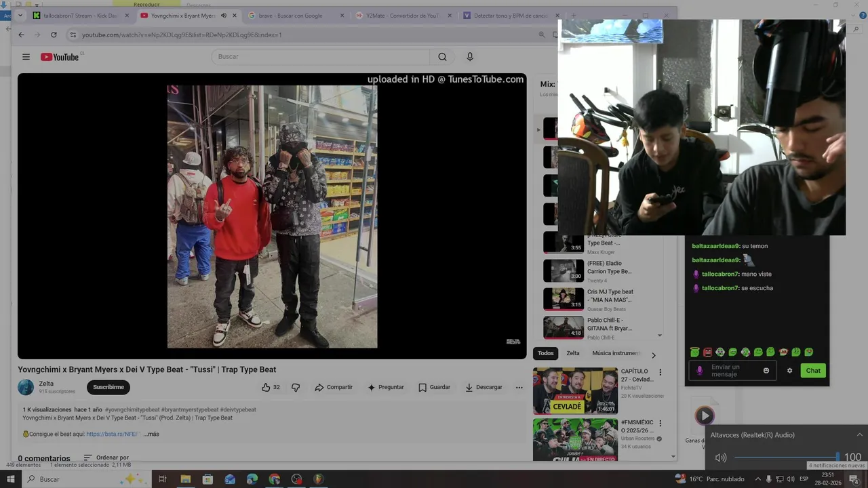The height and width of the screenshot is (488, 868).
Task: Click the bsta.rs beat link in the description
Action: pyautogui.click(x=112, y=434)
